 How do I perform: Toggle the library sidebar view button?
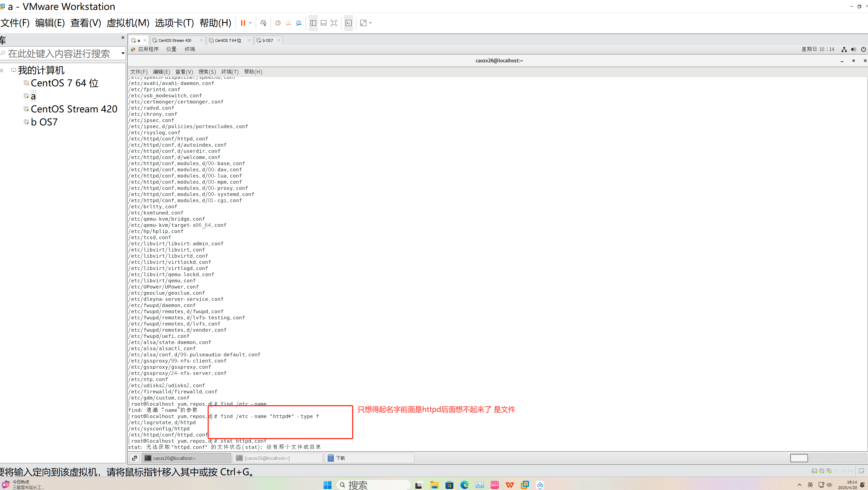click(x=313, y=23)
